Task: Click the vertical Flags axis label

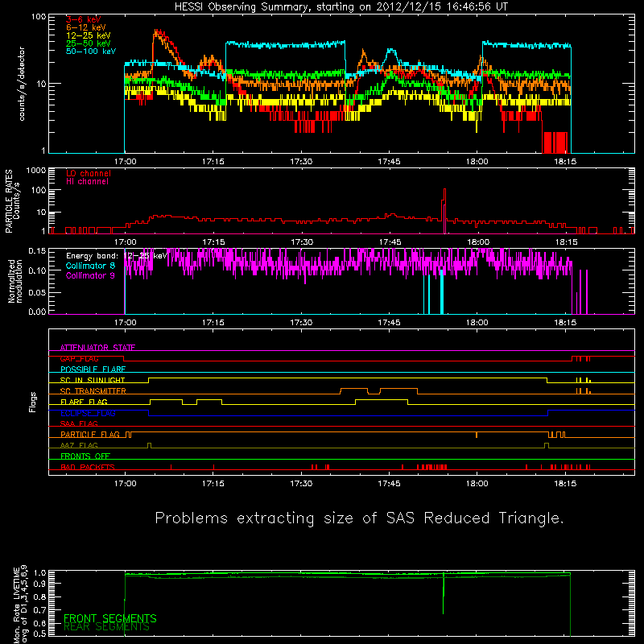Action: [x=32, y=402]
